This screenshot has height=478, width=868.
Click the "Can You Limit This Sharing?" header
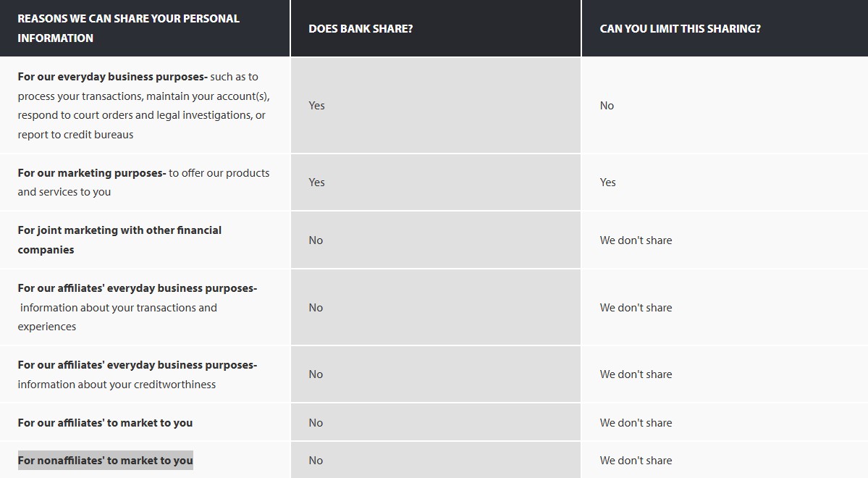(x=680, y=29)
